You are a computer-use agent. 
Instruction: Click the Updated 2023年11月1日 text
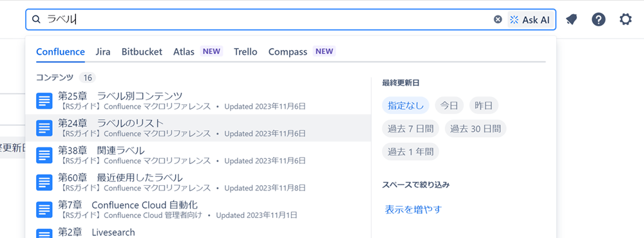tap(257, 215)
